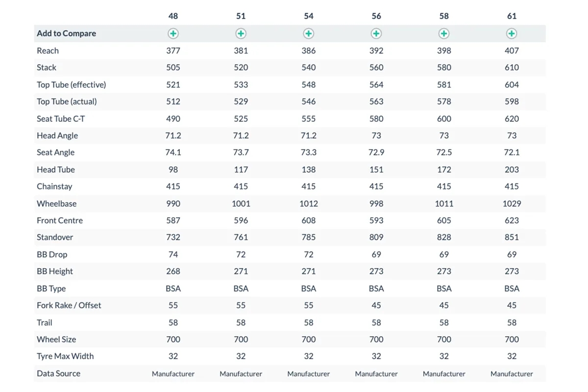Click the Add to Compare row label

click(66, 34)
